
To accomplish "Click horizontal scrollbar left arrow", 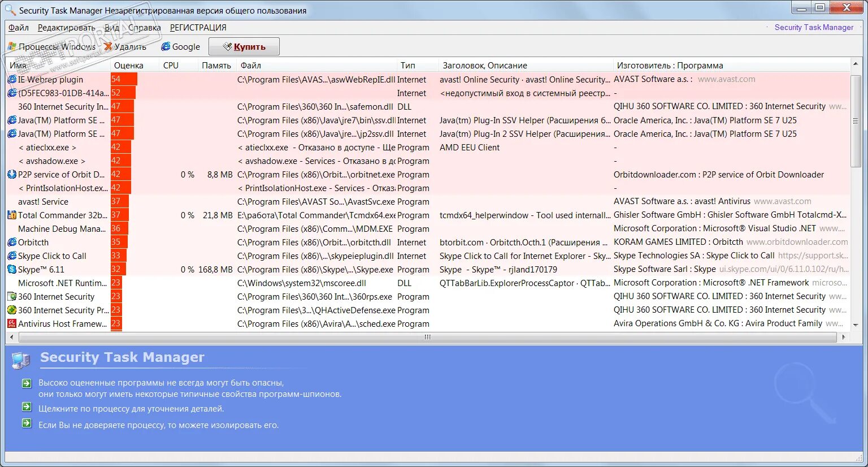I will [x=12, y=337].
